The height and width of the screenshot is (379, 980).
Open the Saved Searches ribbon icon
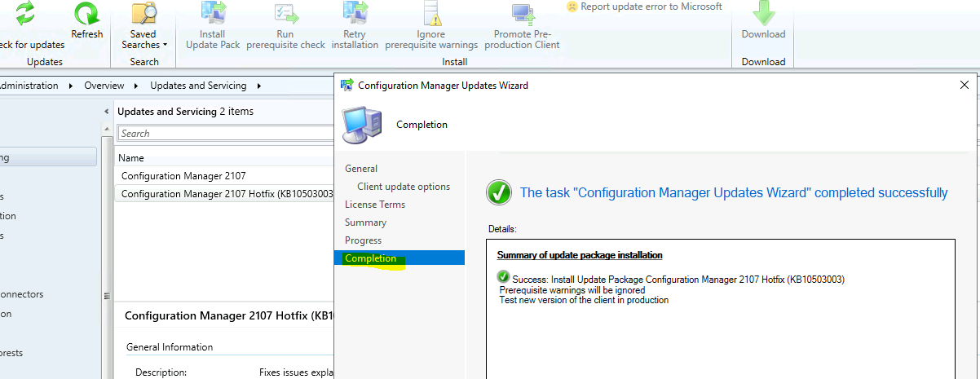(x=144, y=14)
